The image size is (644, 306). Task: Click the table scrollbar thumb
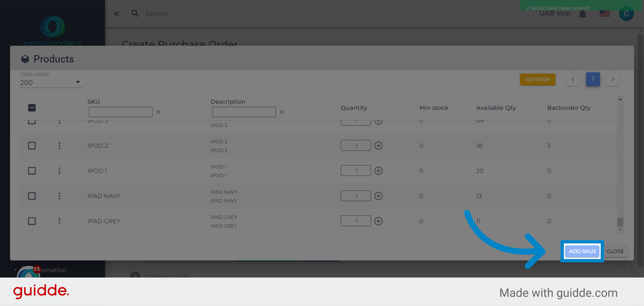(620, 222)
